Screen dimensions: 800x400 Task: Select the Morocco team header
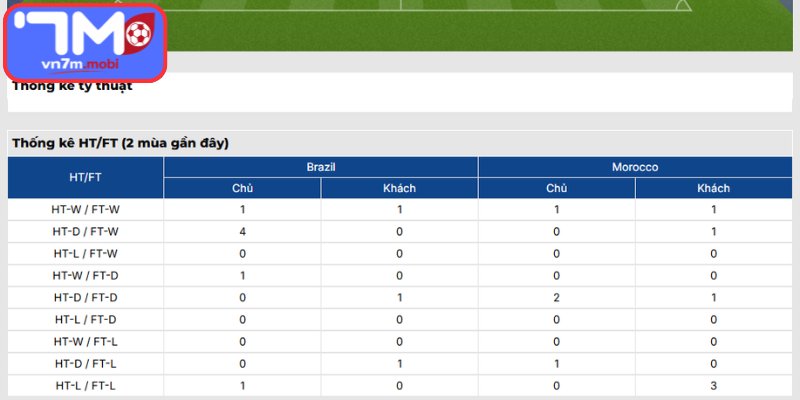pos(635,167)
